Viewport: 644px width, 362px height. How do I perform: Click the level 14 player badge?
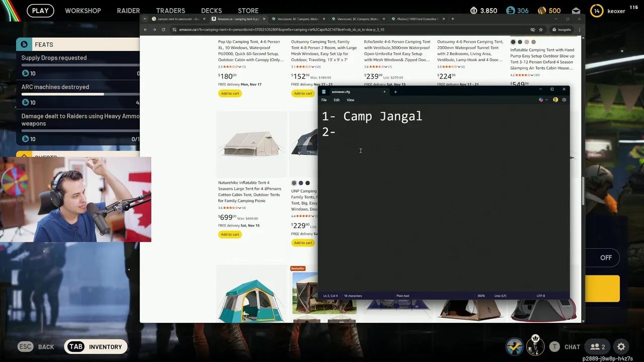pos(597,11)
